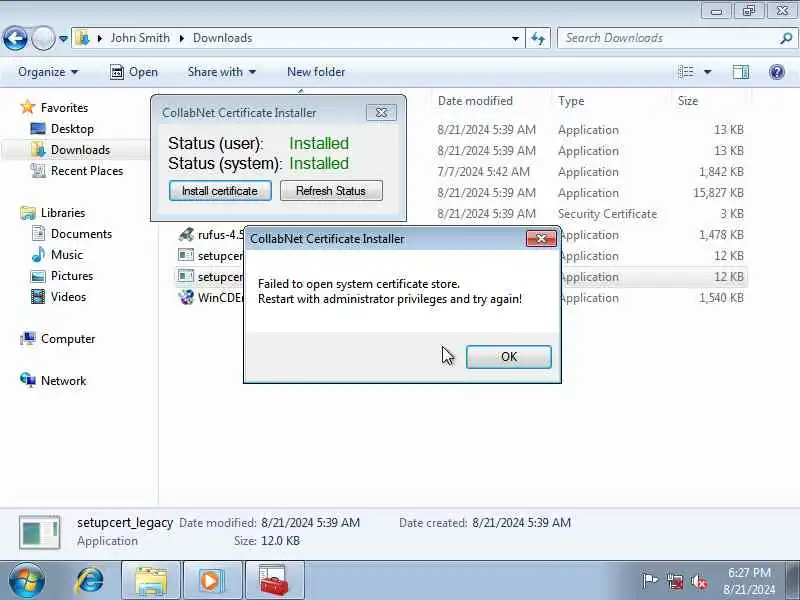Image resolution: width=800 pixels, height=600 pixels.
Task: Open the Videos library
Action: [x=68, y=296]
